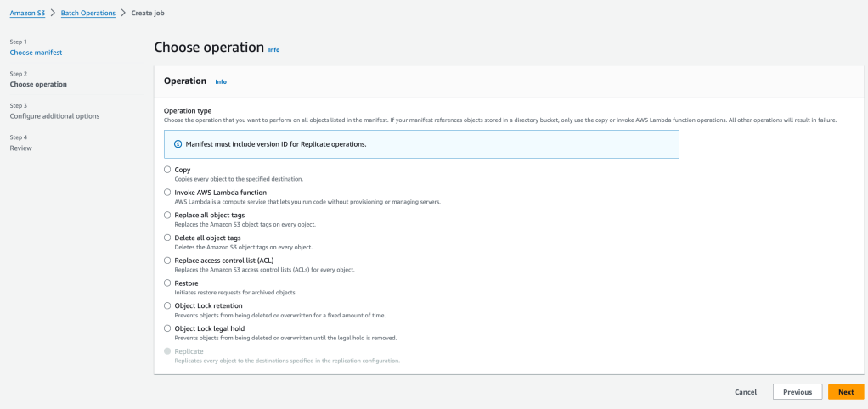Open Info link beside Choose operation heading
The width and height of the screenshot is (868, 409).
click(x=273, y=50)
